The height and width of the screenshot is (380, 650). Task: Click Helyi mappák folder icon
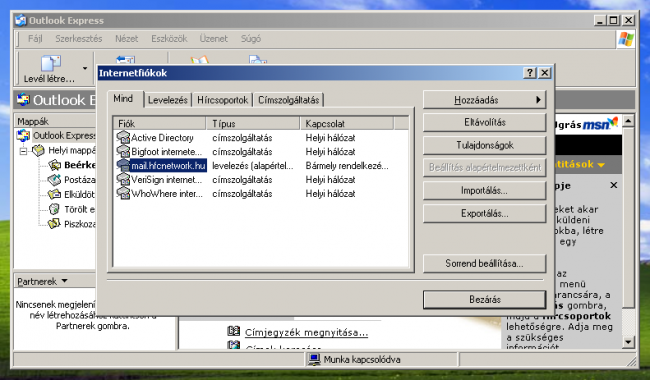click(39, 150)
